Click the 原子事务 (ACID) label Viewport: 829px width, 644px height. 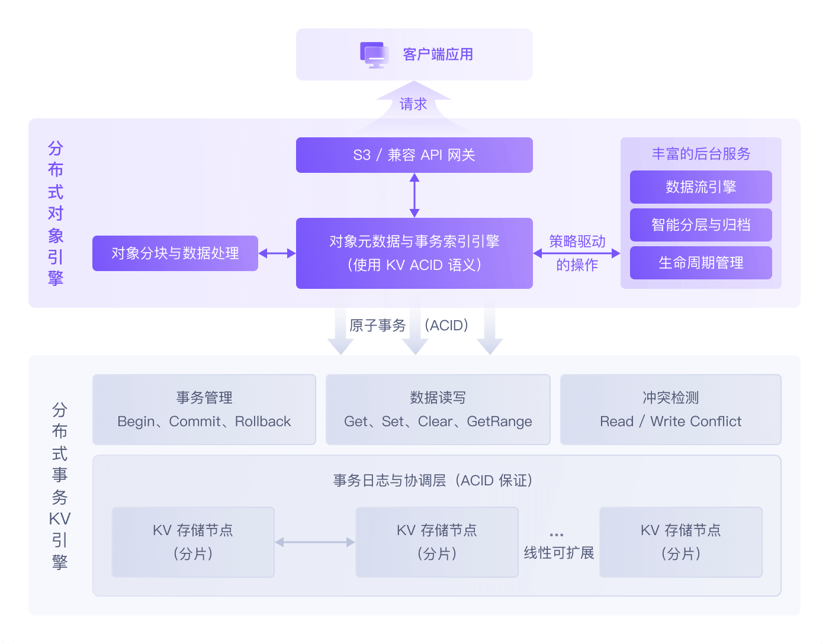[x=409, y=325]
